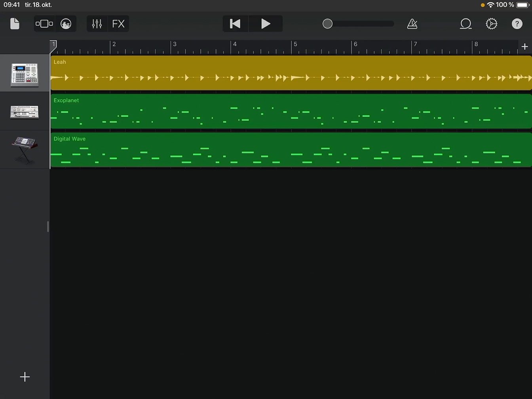Add song section plus button in ruler
This screenshot has width=532, height=399.
point(524,47)
